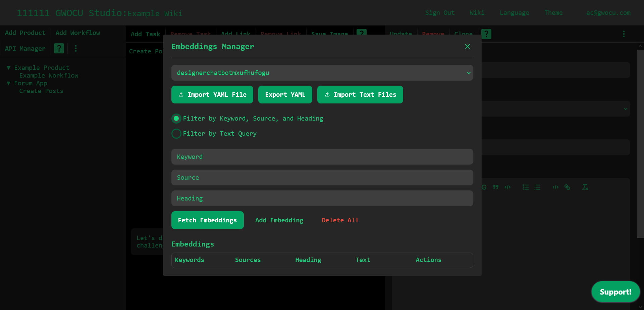Open the designerchatbotmxufhufogu collection dropdown
Screen dimensions: 644x310
click(322, 73)
